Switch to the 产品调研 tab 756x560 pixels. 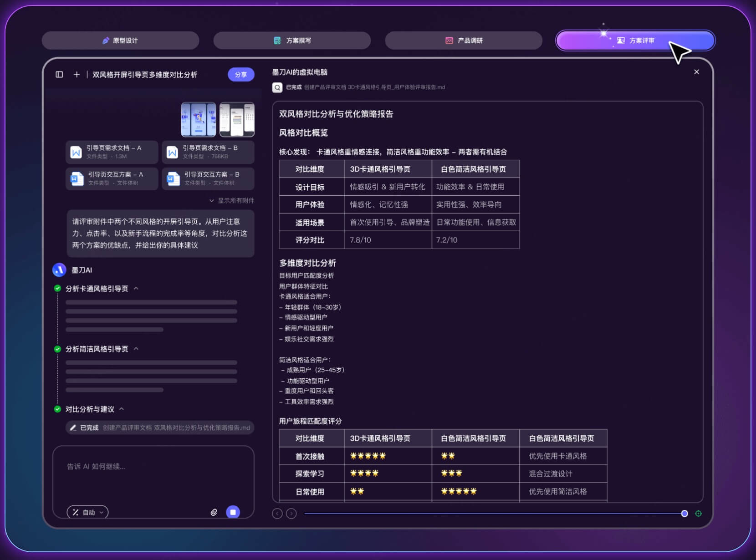[464, 40]
